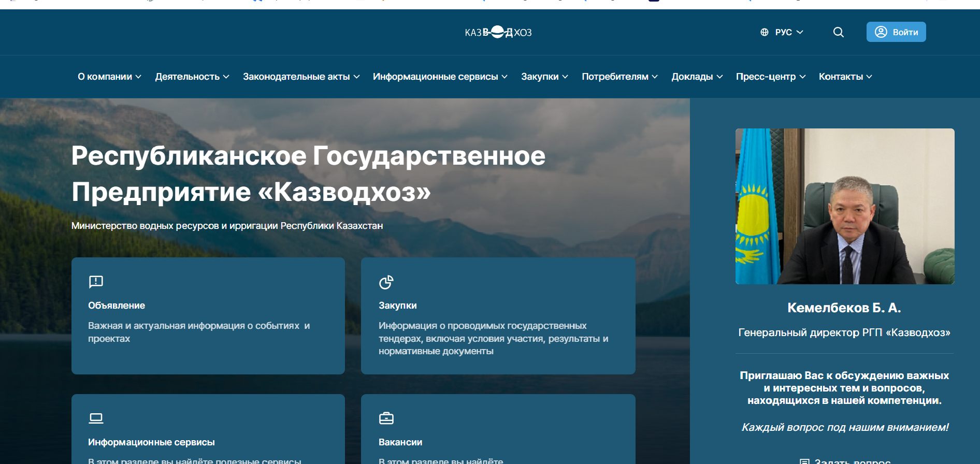Viewport: 980px width, 464px height.
Task: Click the laptop icon for Информационные сервисы
Action: click(x=96, y=418)
